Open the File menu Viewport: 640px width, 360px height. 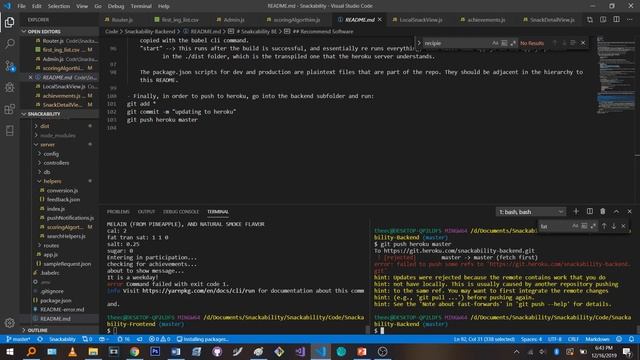21,6
